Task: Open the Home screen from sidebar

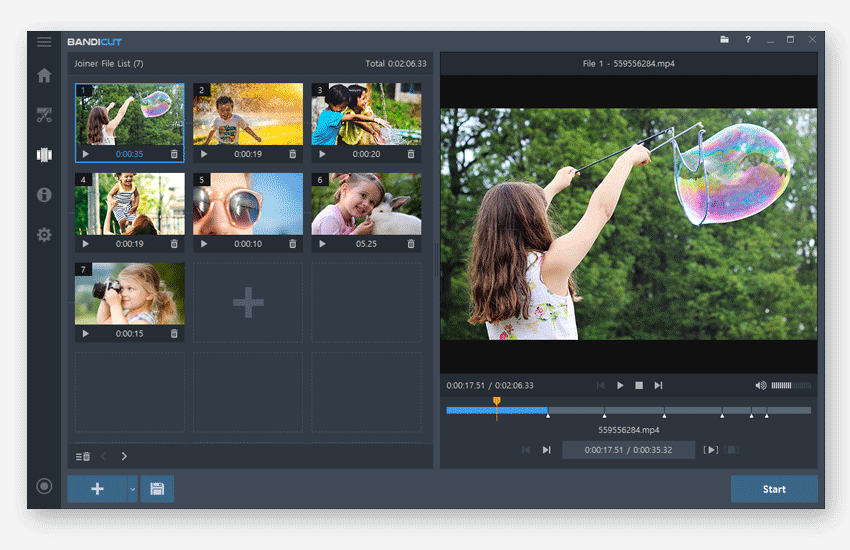Action: point(44,75)
